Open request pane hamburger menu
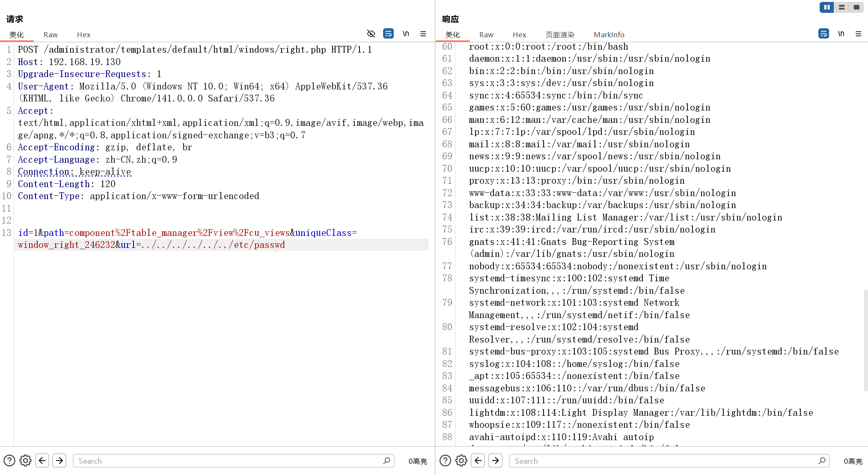Viewport: 868px width, 474px height. tap(423, 34)
